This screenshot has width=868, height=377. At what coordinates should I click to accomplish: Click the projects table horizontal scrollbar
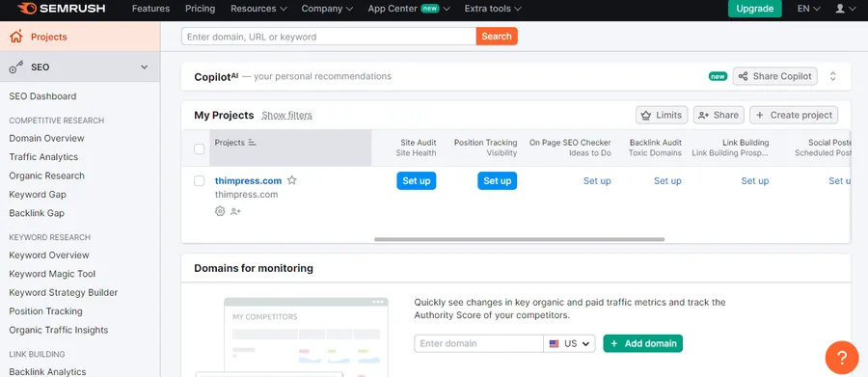519,239
